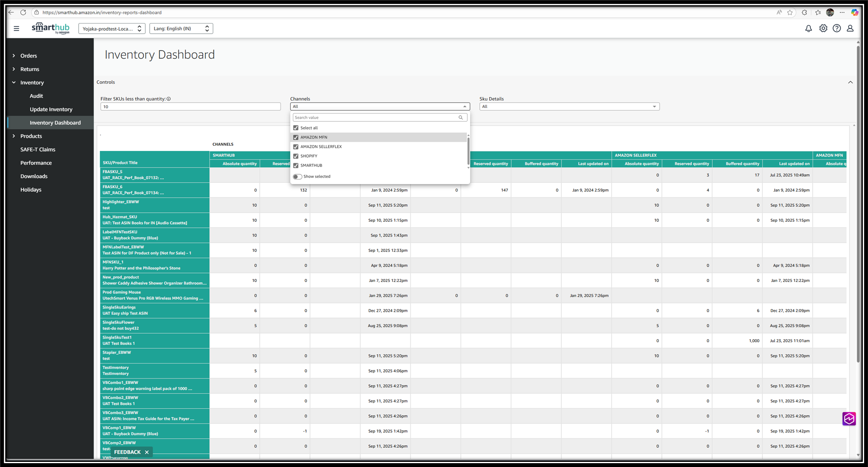868x467 pixels.
Task: Click the smarthub logo link
Action: click(x=50, y=28)
